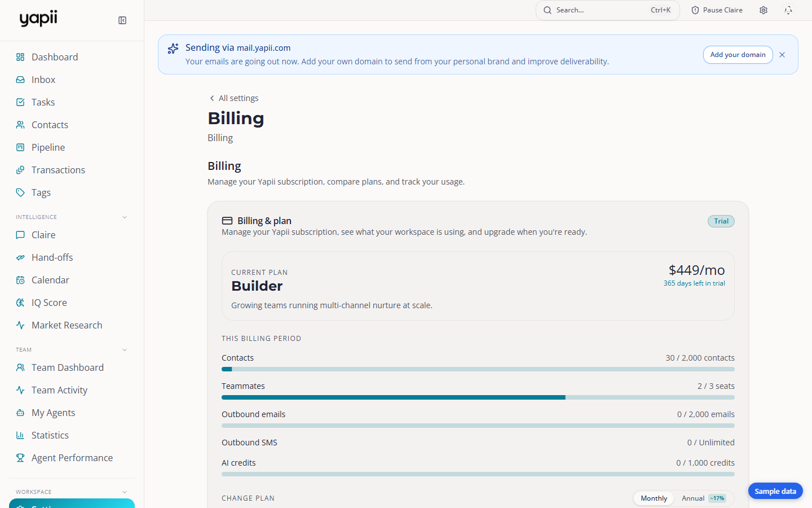
Task: Click the $449/mo price
Action: 697,270
